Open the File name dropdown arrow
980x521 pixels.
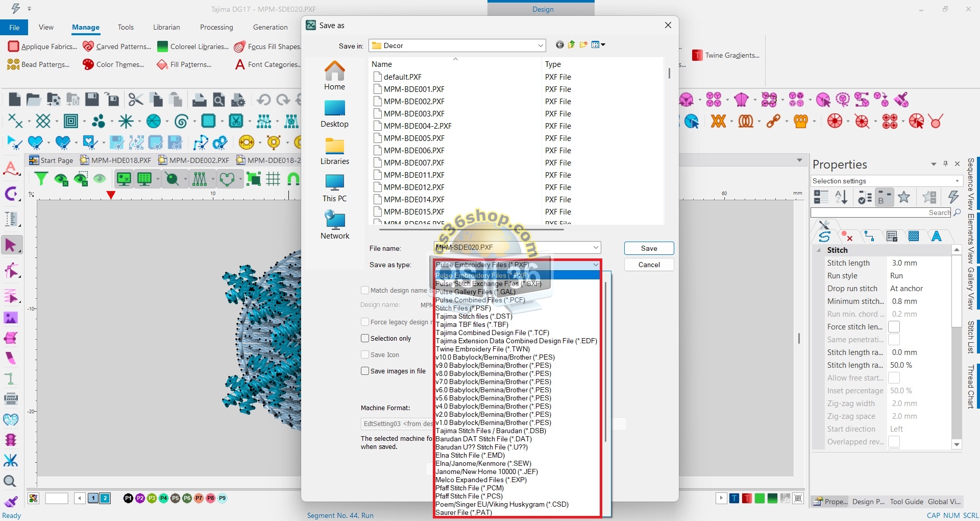tap(596, 247)
